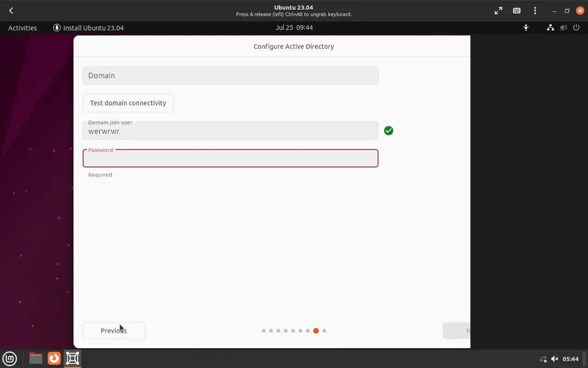Open the send keys keyboard icon
This screenshot has width=588, height=368.
click(x=517, y=11)
